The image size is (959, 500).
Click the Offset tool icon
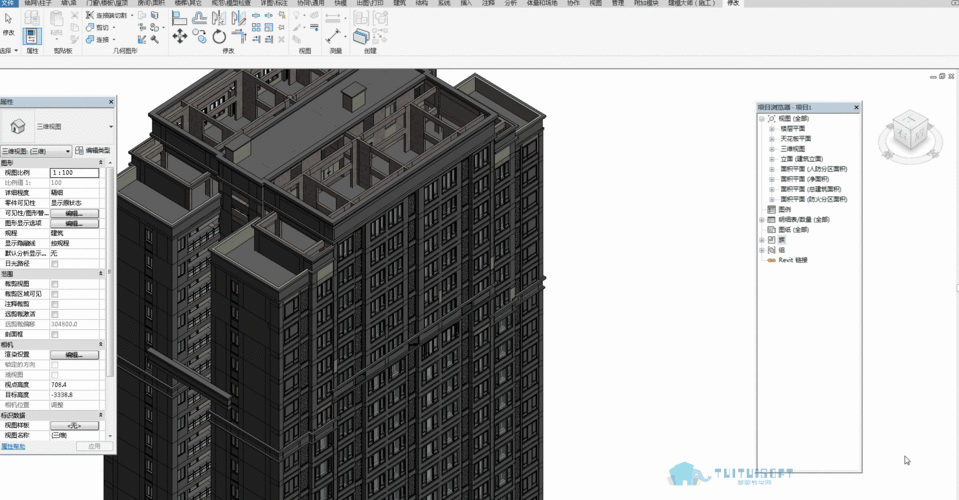click(200, 17)
